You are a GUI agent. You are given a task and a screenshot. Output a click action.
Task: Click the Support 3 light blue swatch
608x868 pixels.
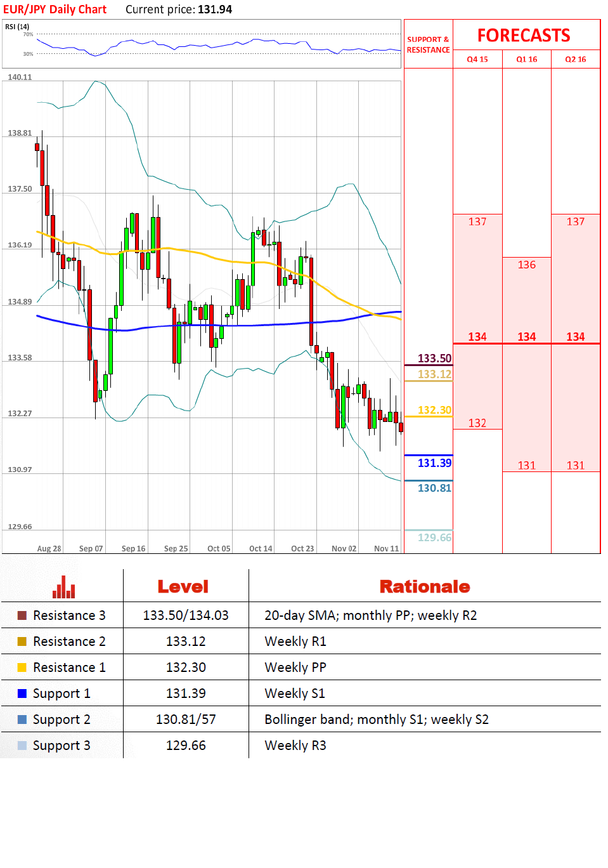tap(22, 746)
